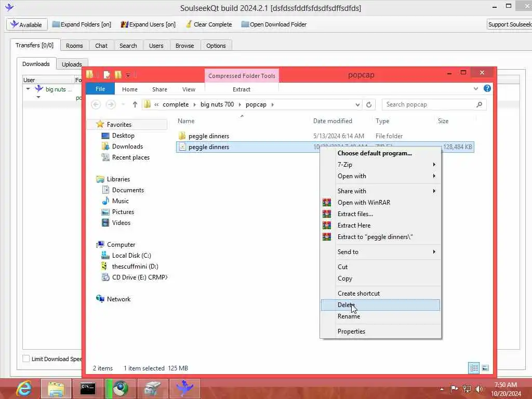Image resolution: width=532 pixels, height=399 pixels.
Task: Click the Explorer Back arrow
Action: (x=96, y=104)
